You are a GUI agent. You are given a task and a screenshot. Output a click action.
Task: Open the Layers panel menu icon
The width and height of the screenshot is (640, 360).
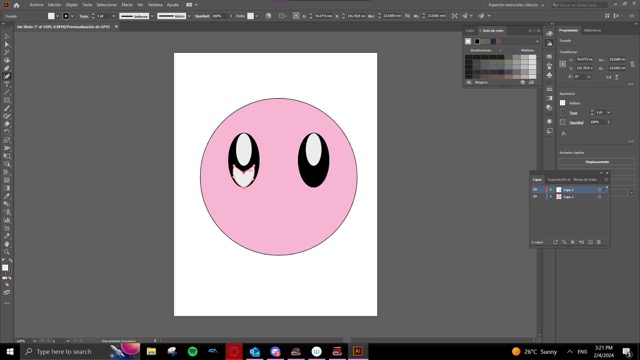pyautogui.click(x=606, y=180)
